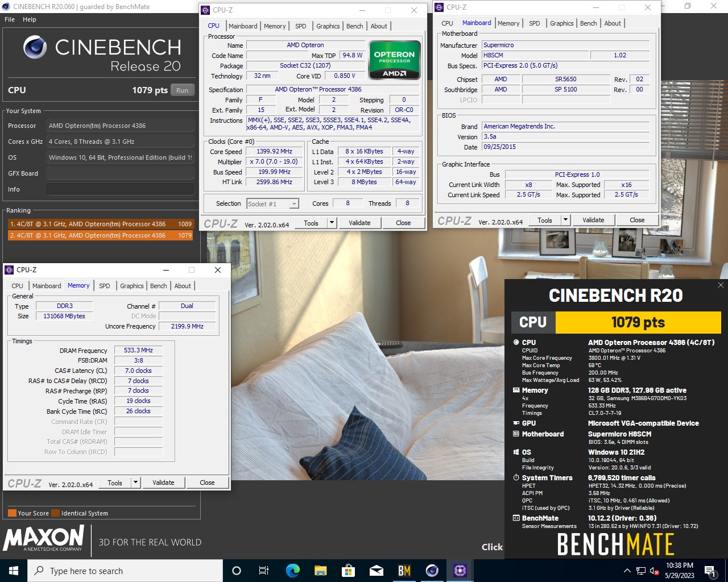
Task: Switch to CPU tab in CPU-Z Memory window
Action: 18,286
